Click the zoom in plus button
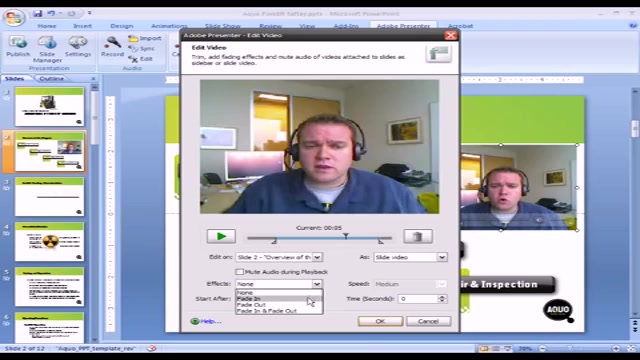Viewport: 640px width, 360px height. pyautogui.click(x=616, y=349)
